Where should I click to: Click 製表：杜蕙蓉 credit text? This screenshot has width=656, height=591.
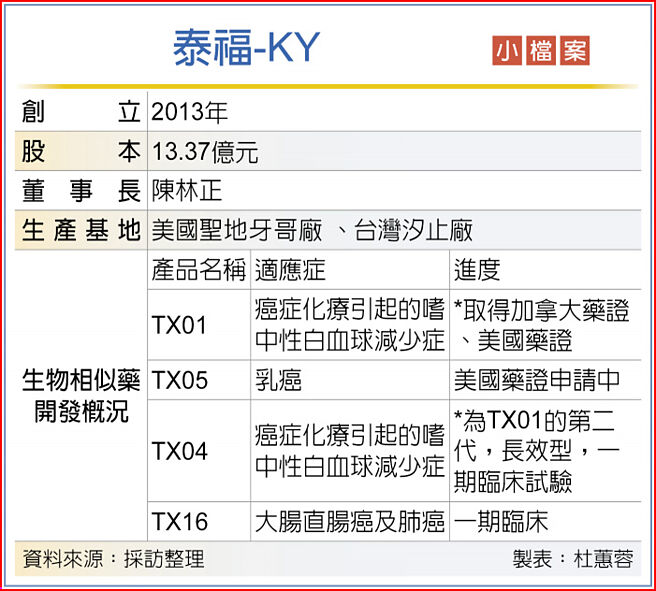pos(573,559)
